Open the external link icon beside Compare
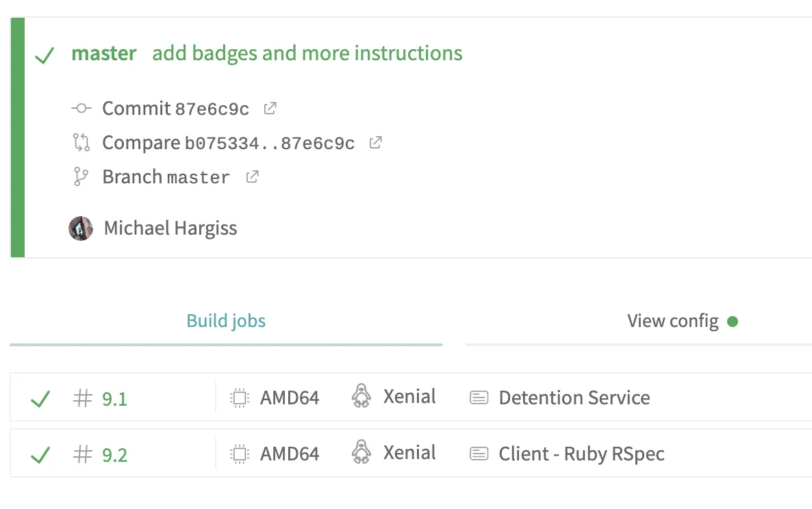Viewport: 812px width, 509px height. coord(375,142)
